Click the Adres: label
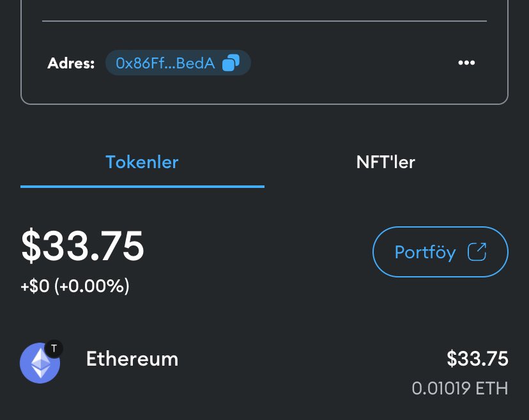The image size is (529, 420). (x=71, y=63)
